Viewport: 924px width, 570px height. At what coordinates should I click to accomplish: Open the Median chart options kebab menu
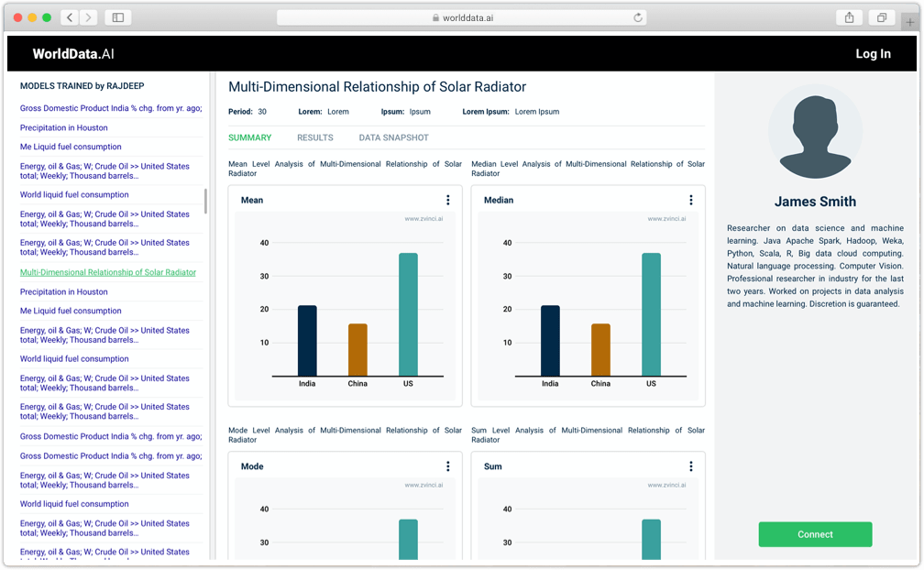[691, 199]
